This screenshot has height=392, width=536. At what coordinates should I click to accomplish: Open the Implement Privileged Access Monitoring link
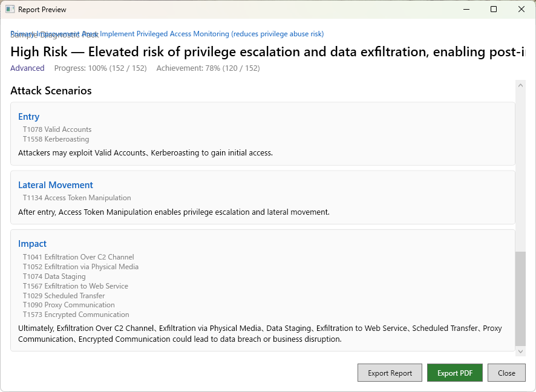pos(212,34)
